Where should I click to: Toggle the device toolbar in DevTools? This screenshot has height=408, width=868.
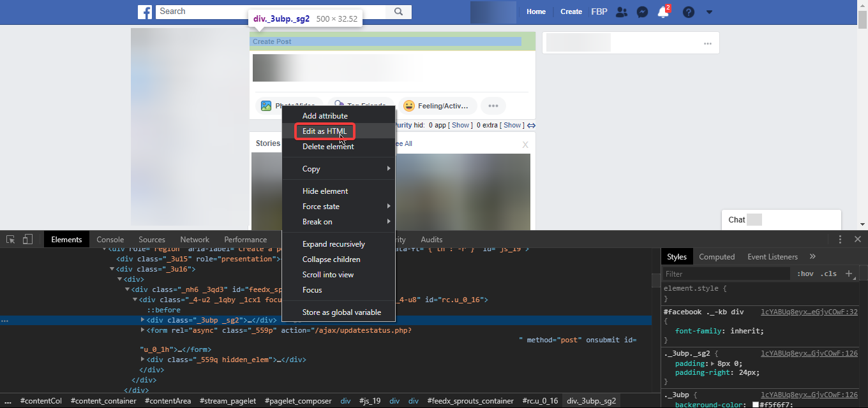(27, 240)
